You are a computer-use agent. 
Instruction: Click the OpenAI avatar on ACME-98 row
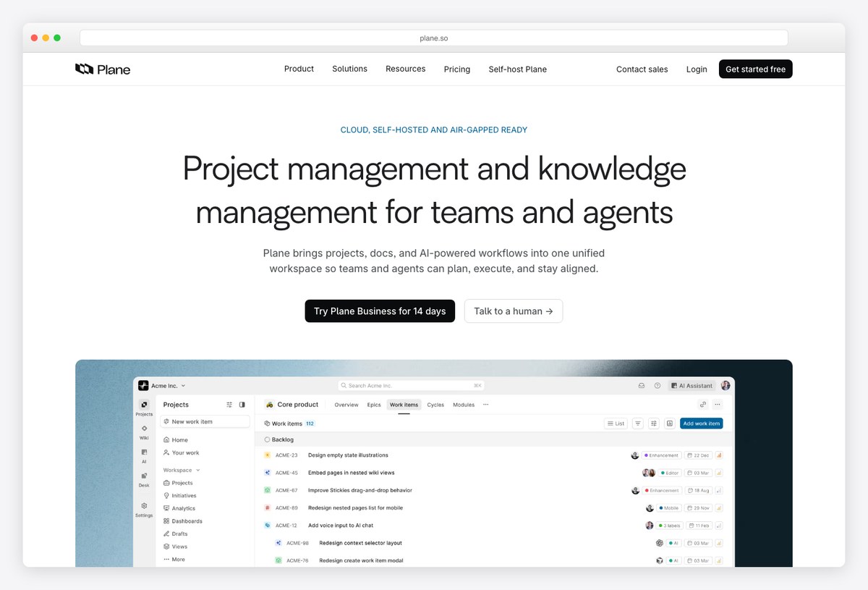[x=660, y=543]
